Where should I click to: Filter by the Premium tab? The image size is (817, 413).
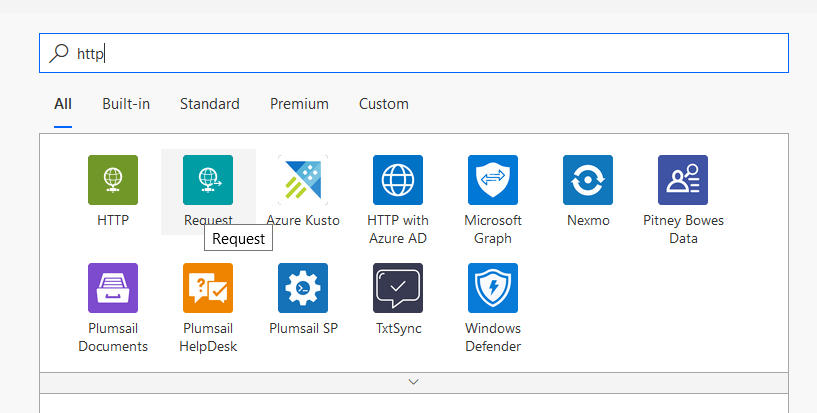tap(299, 104)
